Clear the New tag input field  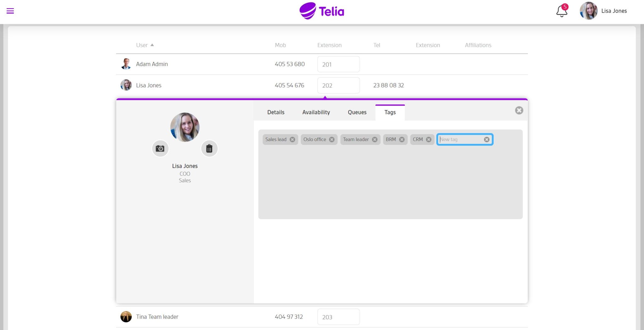point(486,139)
